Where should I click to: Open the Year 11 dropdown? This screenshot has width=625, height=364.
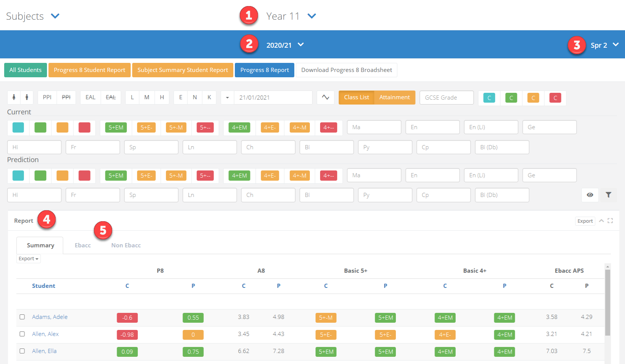(291, 16)
